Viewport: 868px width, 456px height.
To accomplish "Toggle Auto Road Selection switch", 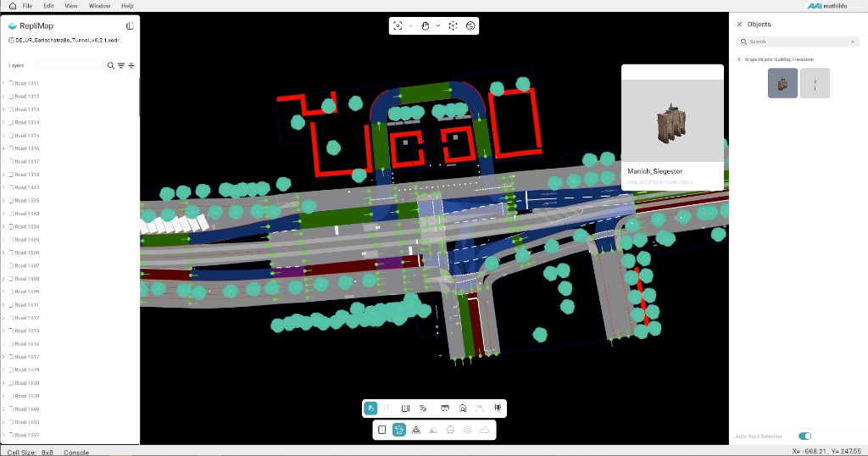I will (805, 436).
